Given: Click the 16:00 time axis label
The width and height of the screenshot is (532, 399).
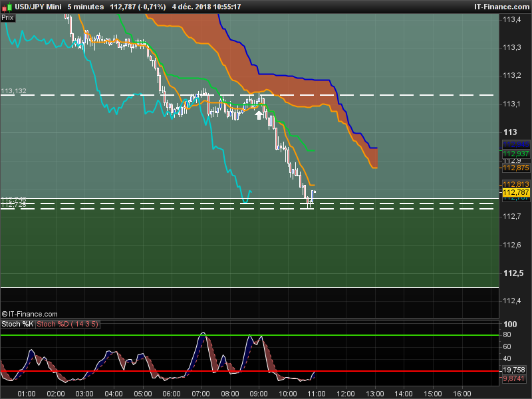Looking at the screenshot, I should point(462,394).
